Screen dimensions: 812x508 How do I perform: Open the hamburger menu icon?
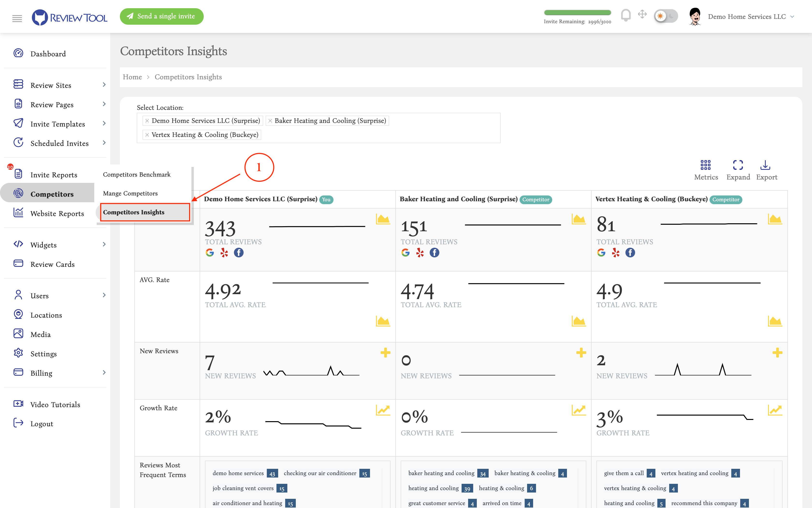click(x=17, y=18)
